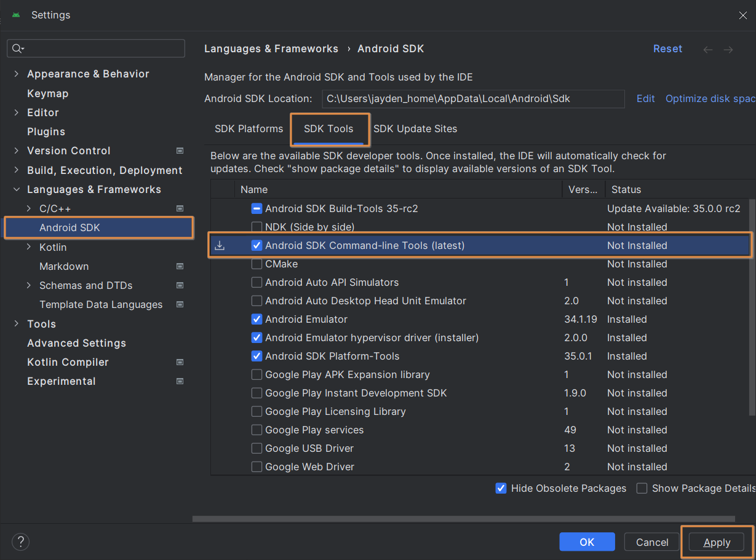Expand Schemas and DTDs node
756x560 pixels.
(x=28, y=285)
